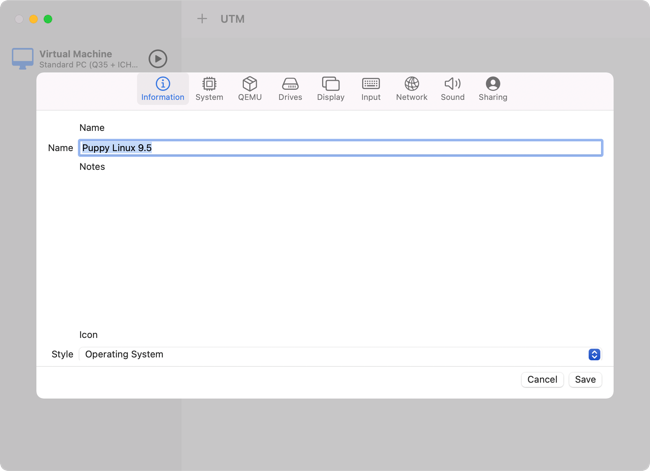The width and height of the screenshot is (650, 471).
Task: Click the green zoom window button
Action: [x=48, y=19]
